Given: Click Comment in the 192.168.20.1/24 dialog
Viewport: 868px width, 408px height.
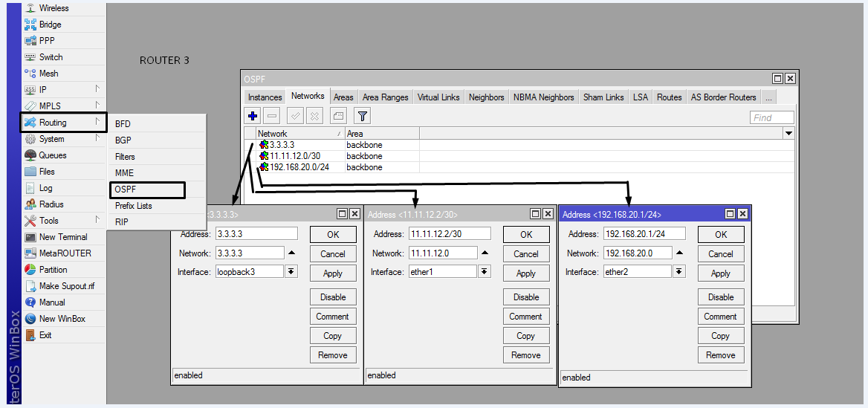Looking at the screenshot, I should [x=720, y=317].
